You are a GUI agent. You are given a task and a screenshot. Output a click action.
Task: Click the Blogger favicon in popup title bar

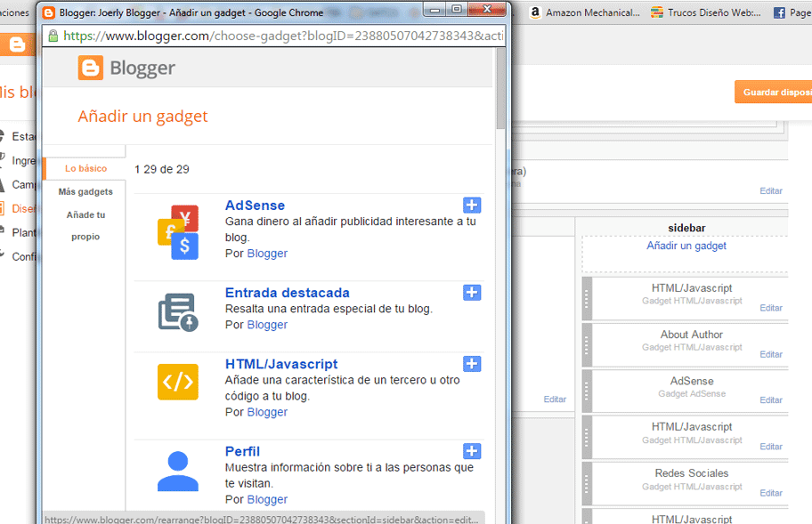pos(49,12)
